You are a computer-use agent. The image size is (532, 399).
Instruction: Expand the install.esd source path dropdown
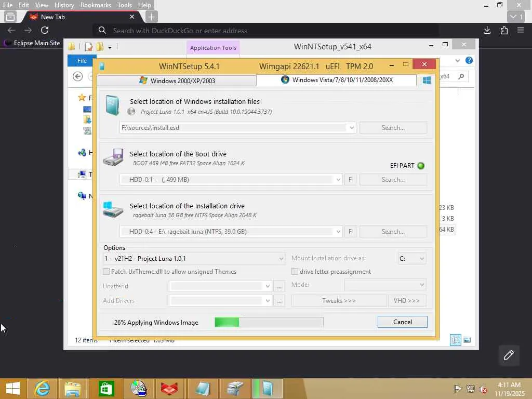coord(352,128)
